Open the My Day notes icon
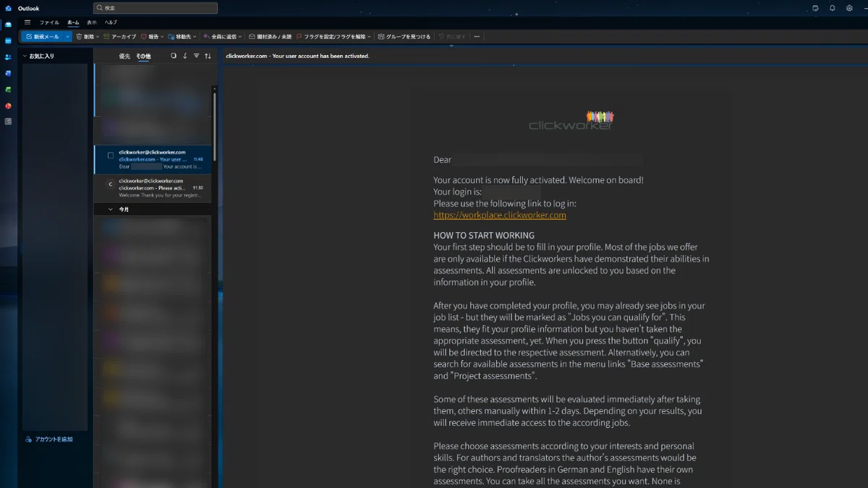This screenshot has width=868, height=488. 815,8
